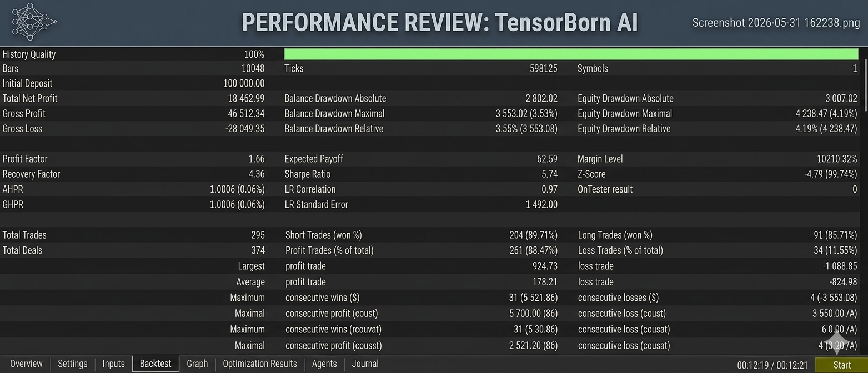Open the Agents tab

[324, 364]
